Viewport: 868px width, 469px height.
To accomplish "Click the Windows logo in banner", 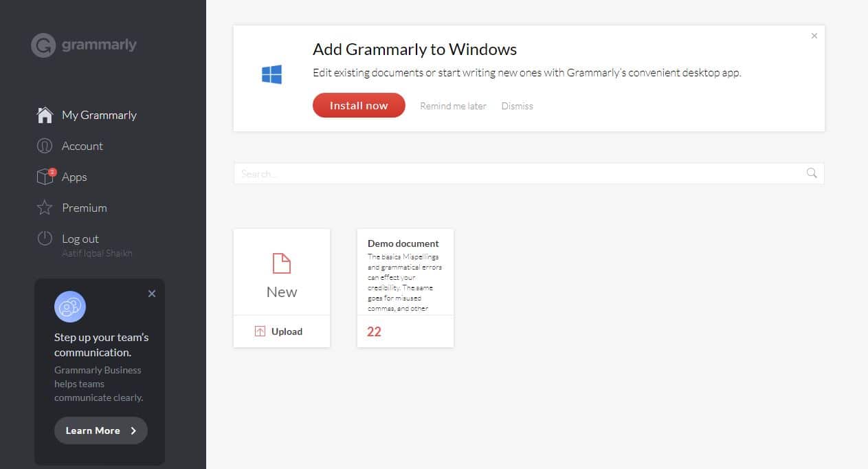I will (x=272, y=74).
